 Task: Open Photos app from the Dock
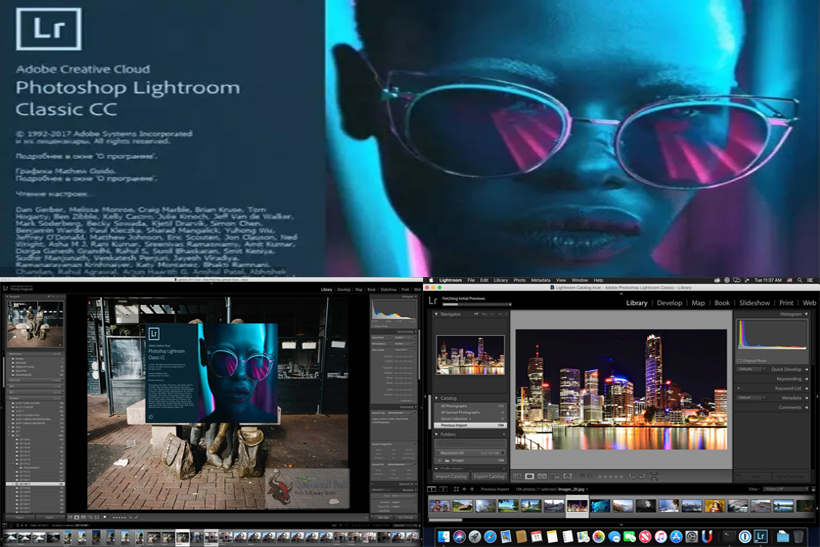(599, 537)
